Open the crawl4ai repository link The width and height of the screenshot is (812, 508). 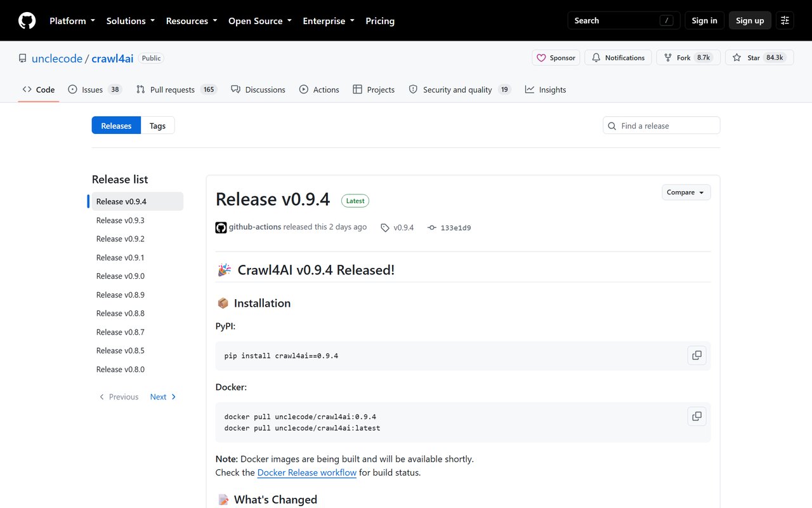click(x=112, y=58)
